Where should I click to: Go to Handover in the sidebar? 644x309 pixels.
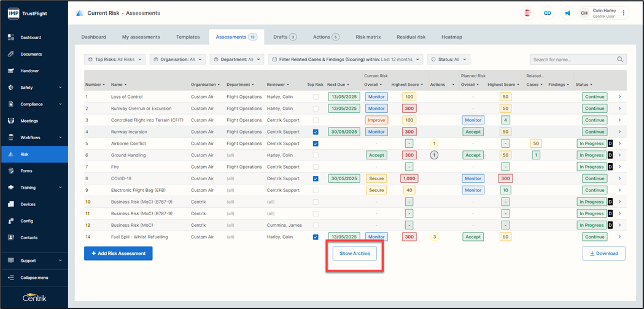click(29, 71)
